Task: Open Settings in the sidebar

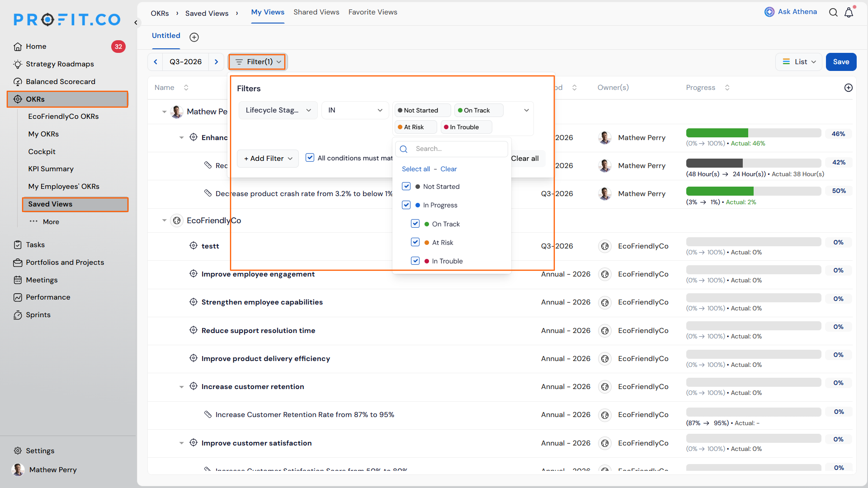Action: 40,451
